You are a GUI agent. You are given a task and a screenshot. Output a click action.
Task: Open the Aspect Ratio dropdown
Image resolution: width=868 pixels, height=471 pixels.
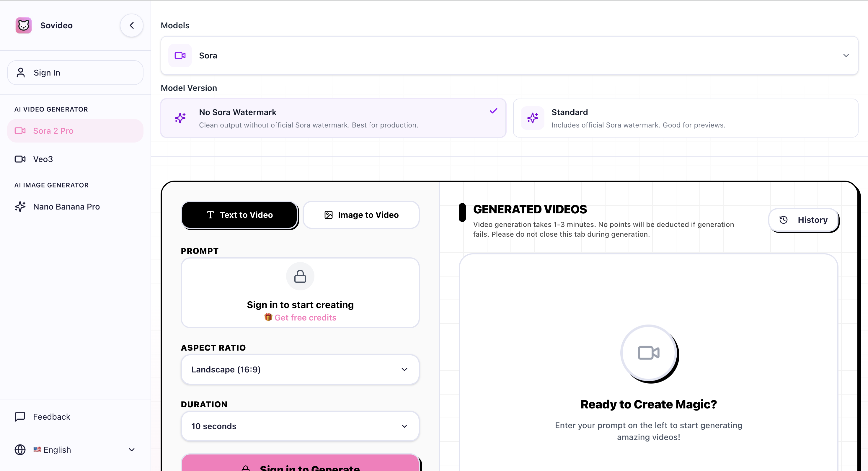point(300,369)
